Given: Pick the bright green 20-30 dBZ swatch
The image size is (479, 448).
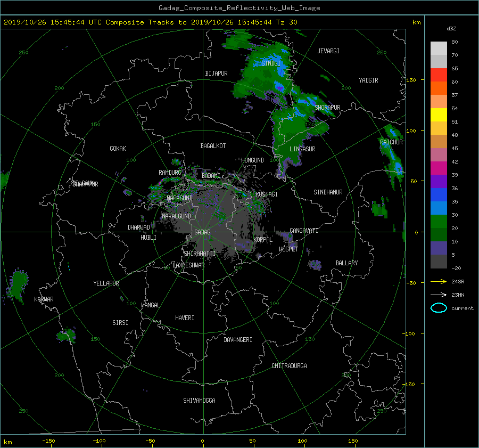Looking at the screenshot, I should click(x=439, y=222).
